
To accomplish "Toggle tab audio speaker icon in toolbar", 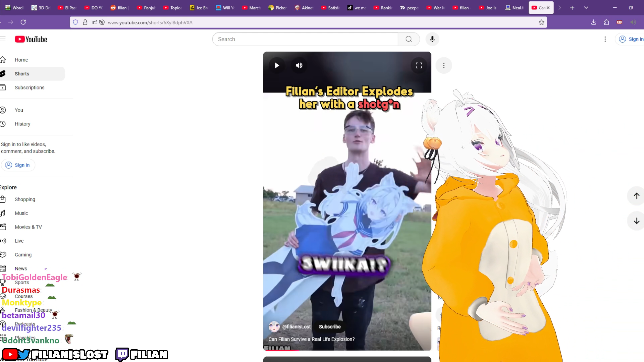I will coord(633,22).
